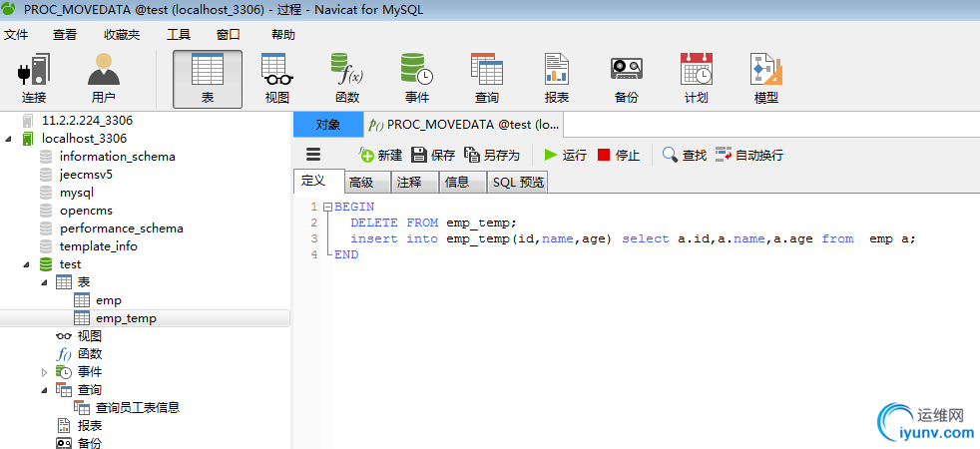
Task: Select the jeecmsv5 database
Action: pos(86,175)
